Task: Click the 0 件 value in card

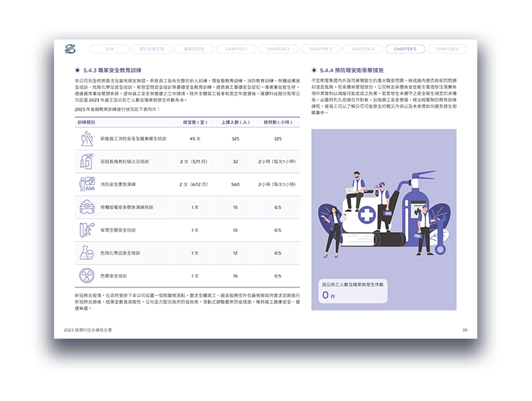Action: [328, 295]
